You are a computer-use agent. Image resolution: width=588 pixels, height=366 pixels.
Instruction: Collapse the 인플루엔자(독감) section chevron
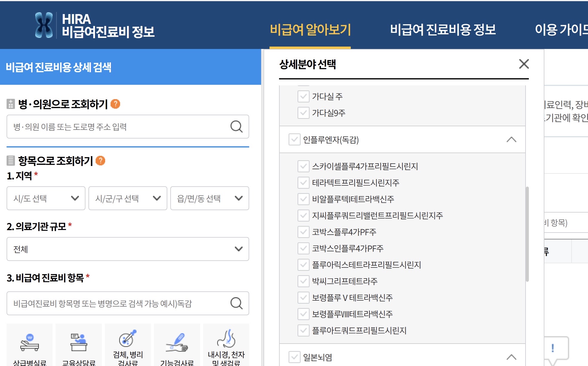coord(511,139)
